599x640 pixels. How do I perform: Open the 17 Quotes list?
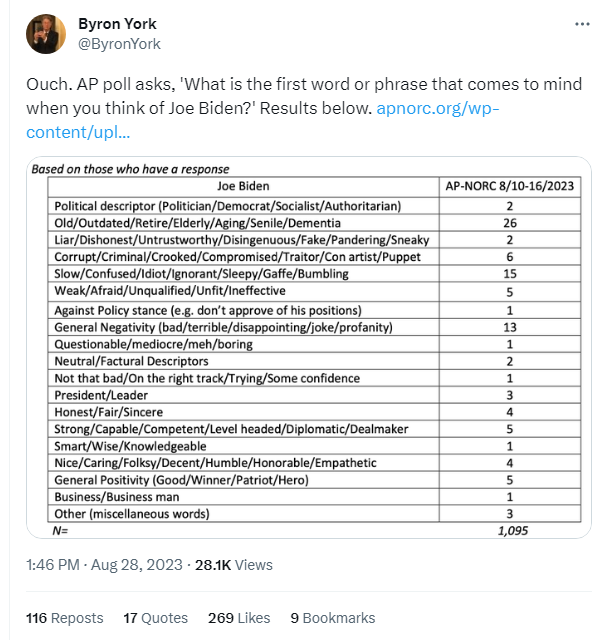[155, 618]
